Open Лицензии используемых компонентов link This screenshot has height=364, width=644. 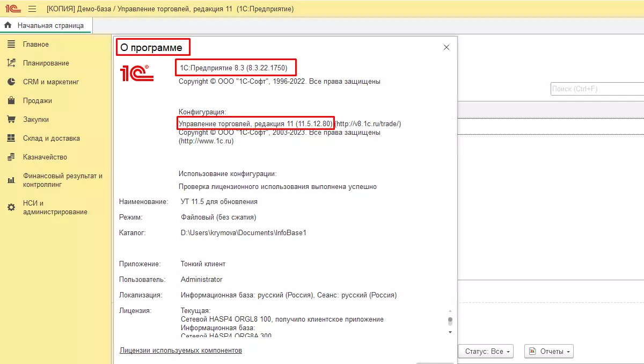(x=181, y=350)
